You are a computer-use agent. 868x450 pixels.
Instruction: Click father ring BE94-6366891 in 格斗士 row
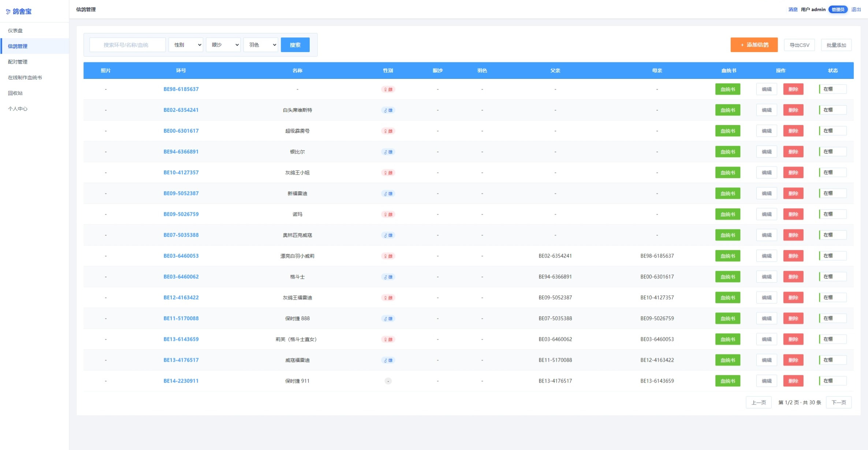555,277
